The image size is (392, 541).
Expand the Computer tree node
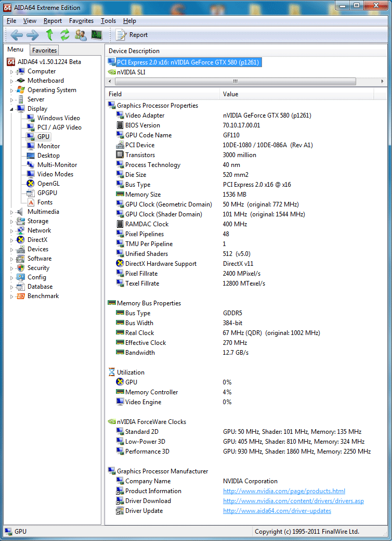coord(11,72)
